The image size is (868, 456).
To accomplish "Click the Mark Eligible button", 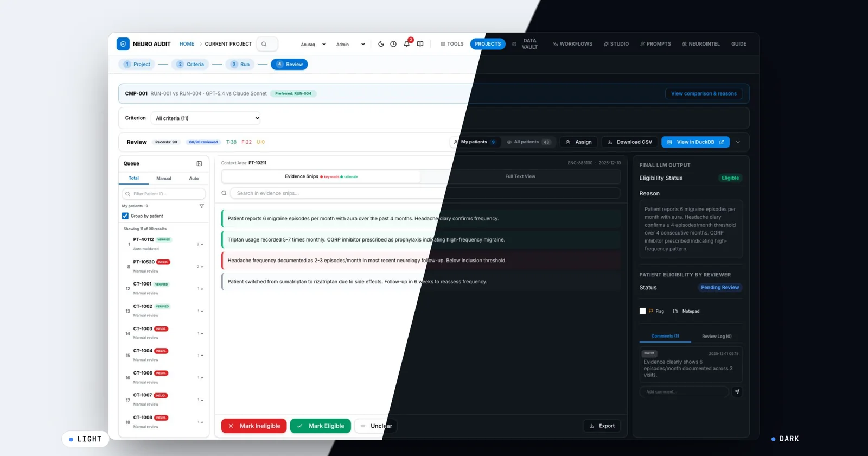I will click(x=321, y=426).
